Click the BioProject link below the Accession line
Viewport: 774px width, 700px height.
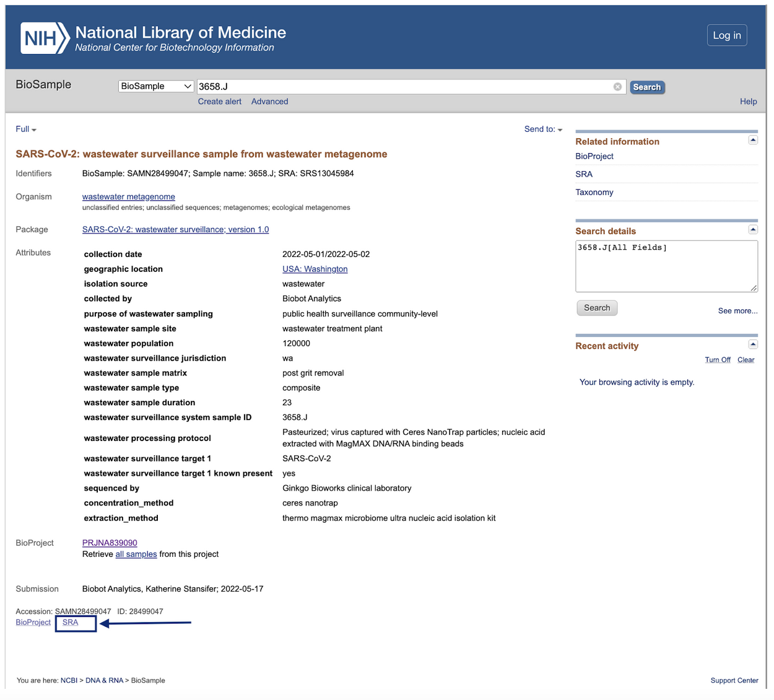click(33, 623)
